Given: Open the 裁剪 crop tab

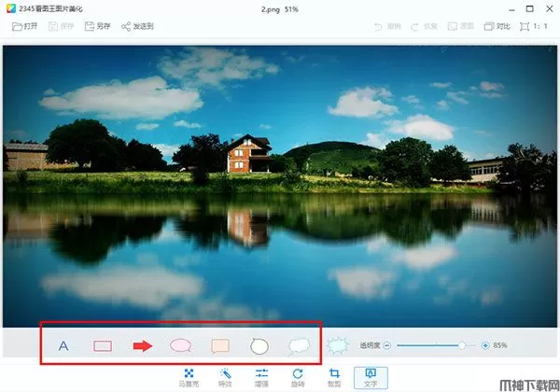Looking at the screenshot, I should pyautogui.click(x=333, y=377).
